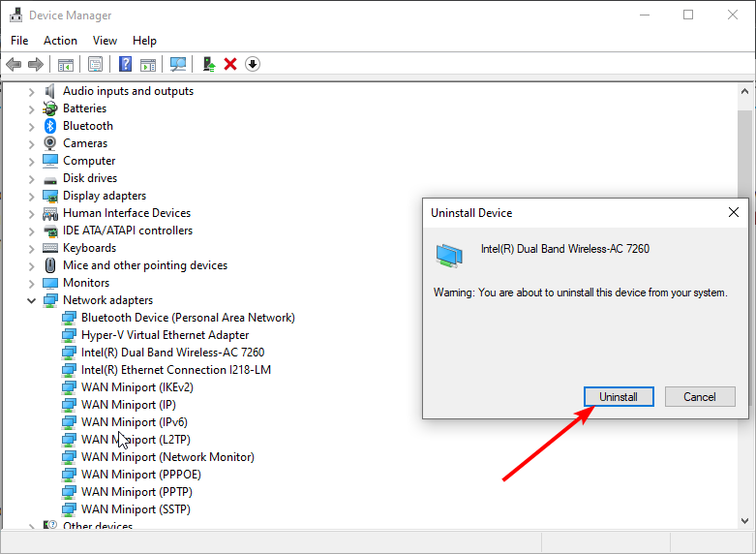
Task: Toggle the console tree toolbar icon
Action: 66,64
